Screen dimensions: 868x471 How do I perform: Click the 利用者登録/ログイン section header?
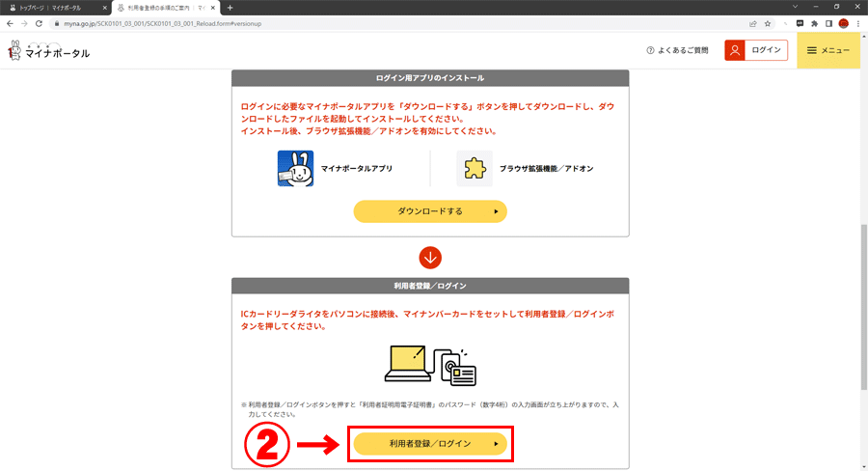tap(430, 286)
